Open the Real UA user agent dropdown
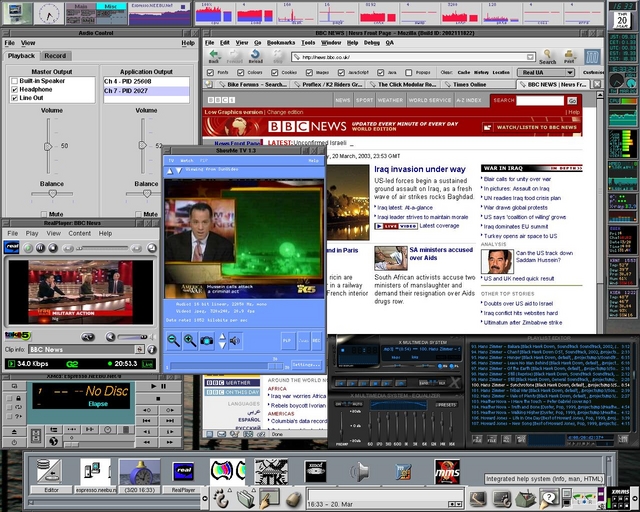This screenshot has width=640, height=512. pyautogui.click(x=546, y=72)
